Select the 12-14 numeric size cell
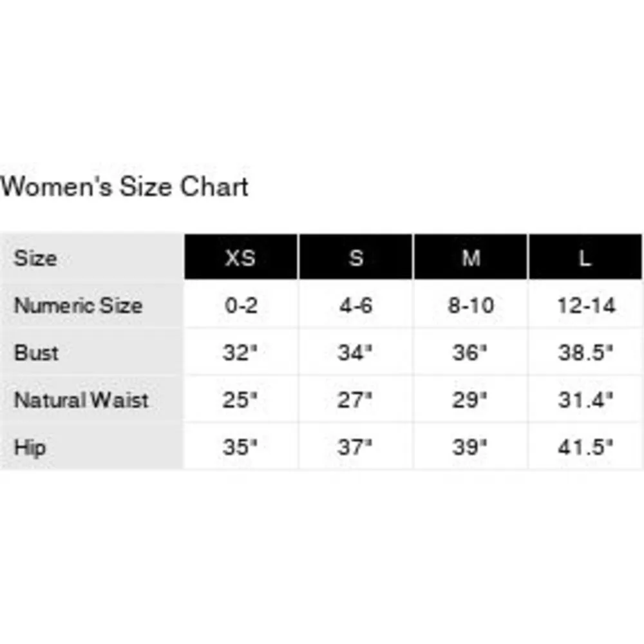This screenshot has width=644, height=644. [x=585, y=305]
